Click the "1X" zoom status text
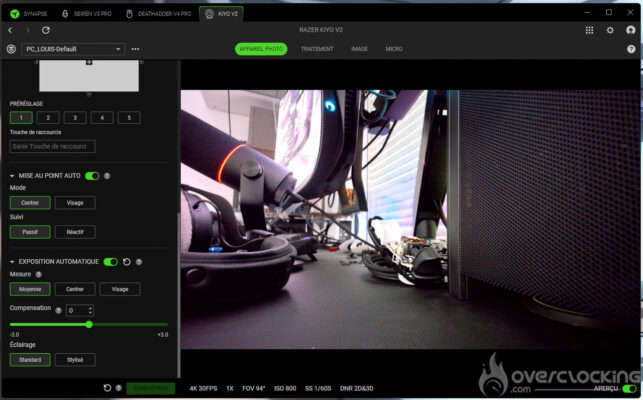 coord(230,388)
